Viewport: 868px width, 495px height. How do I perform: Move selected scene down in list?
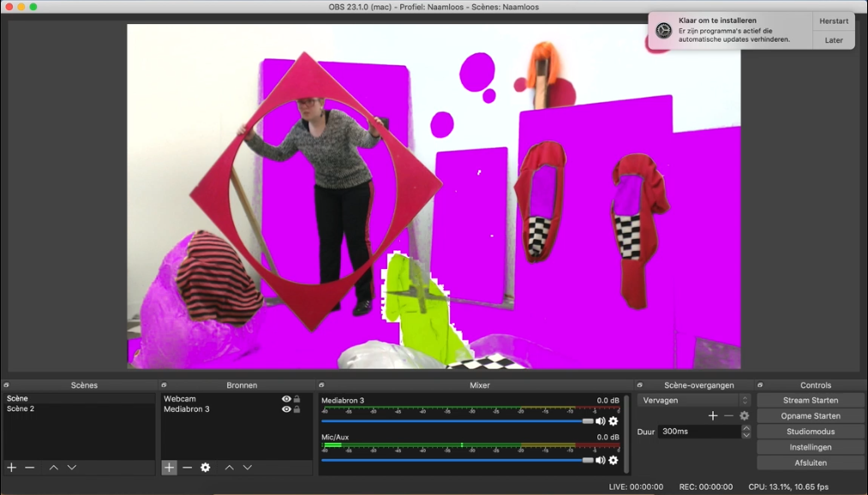coord(72,468)
